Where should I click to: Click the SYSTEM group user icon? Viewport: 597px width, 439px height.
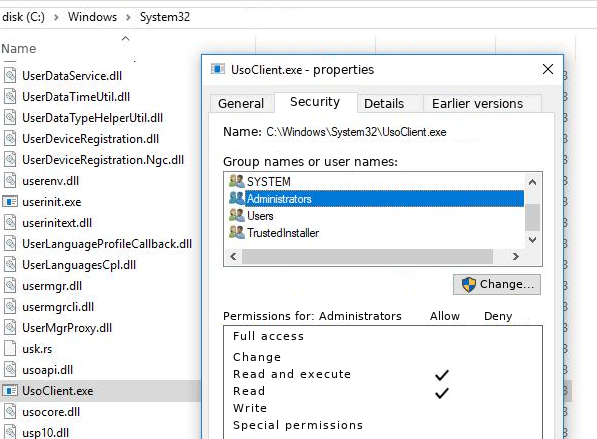[237, 181]
